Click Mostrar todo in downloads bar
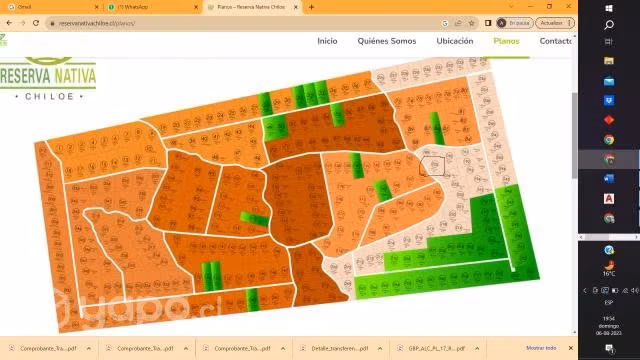This screenshot has height=360, width=640. [x=541, y=348]
